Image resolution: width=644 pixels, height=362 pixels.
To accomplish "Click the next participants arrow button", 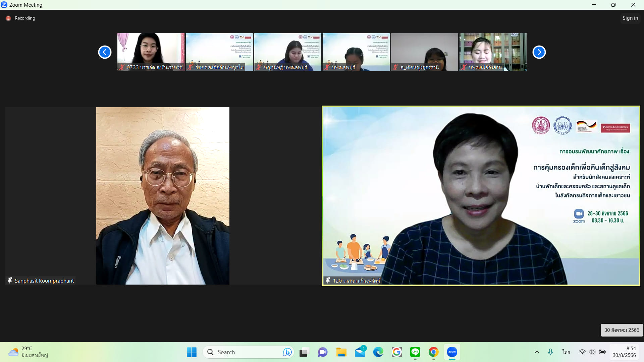I will click(x=539, y=52).
